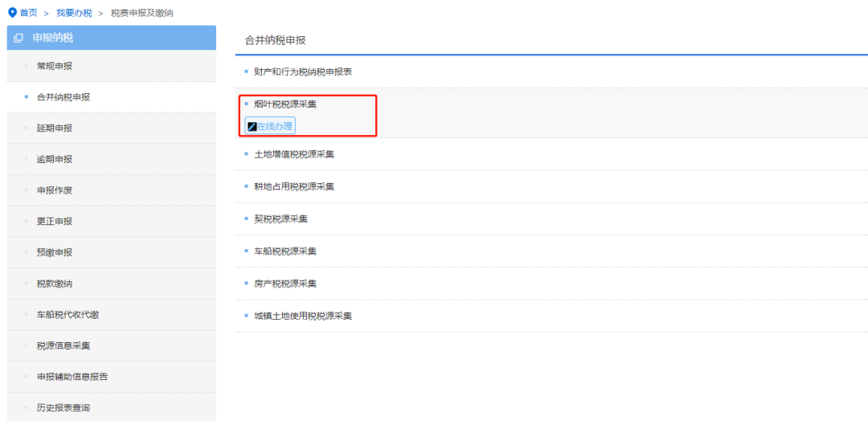Expand 财产和行为税纳税申报表 row

click(551, 72)
